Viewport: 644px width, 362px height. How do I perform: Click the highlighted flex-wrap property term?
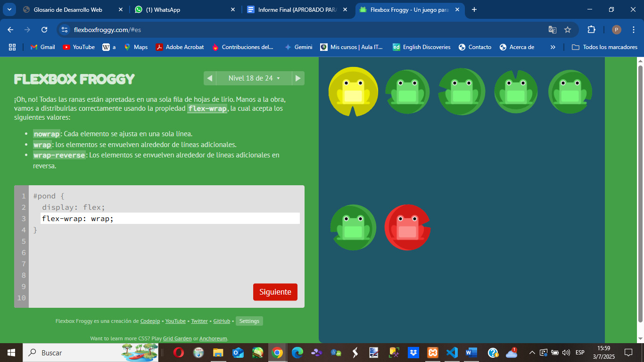207,108
